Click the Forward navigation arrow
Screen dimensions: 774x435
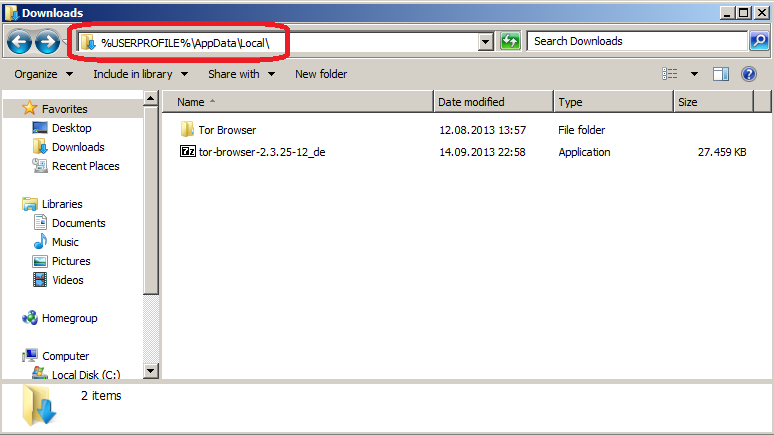tap(46, 42)
